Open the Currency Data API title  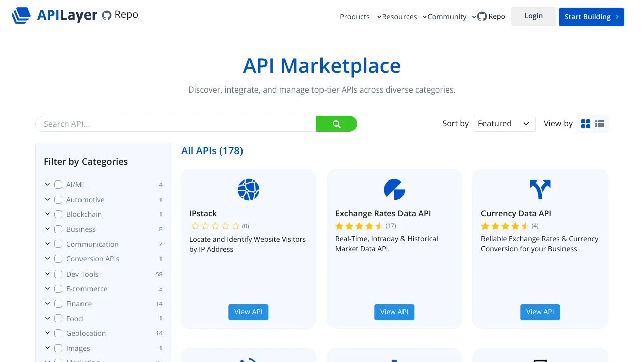516,213
